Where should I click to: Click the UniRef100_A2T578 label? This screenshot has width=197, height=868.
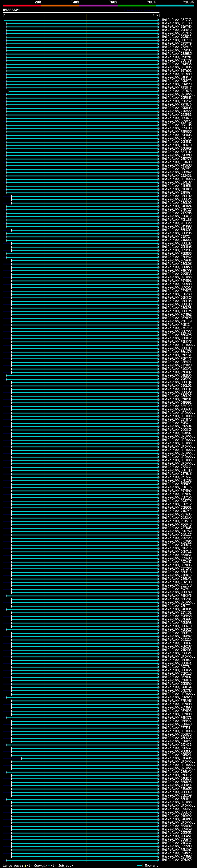pyautogui.click(x=177, y=91)
